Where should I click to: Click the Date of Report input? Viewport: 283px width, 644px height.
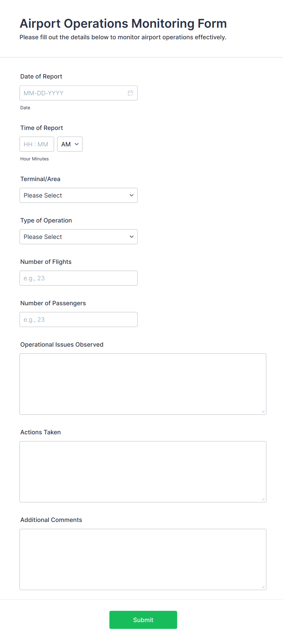click(x=73, y=93)
